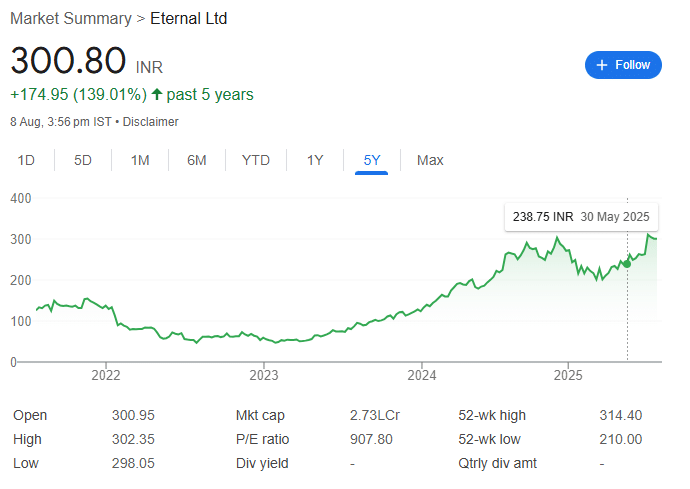Click the 2023 x-axis label
690x489 pixels.
pyautogui.click(x=264, y=375)
